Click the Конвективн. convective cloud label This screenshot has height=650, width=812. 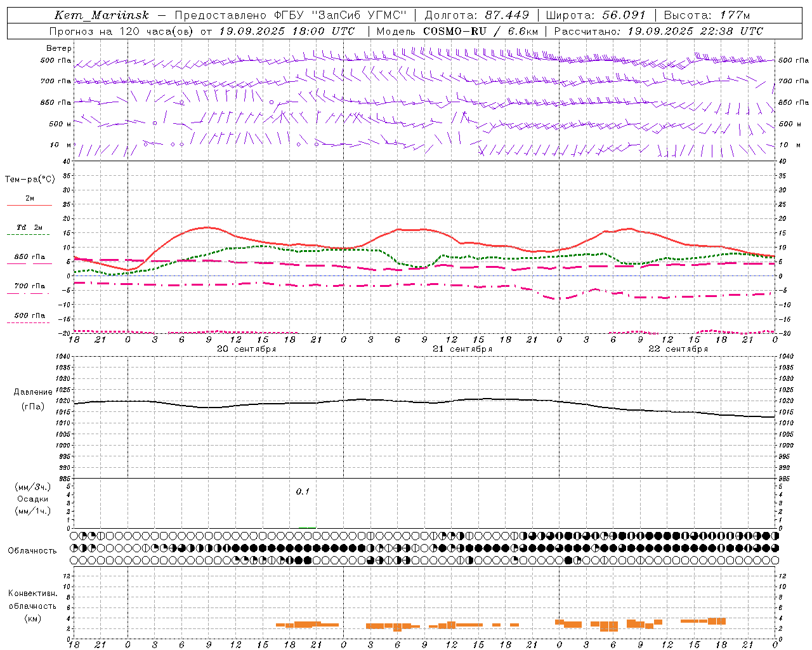tap(33, 594)
